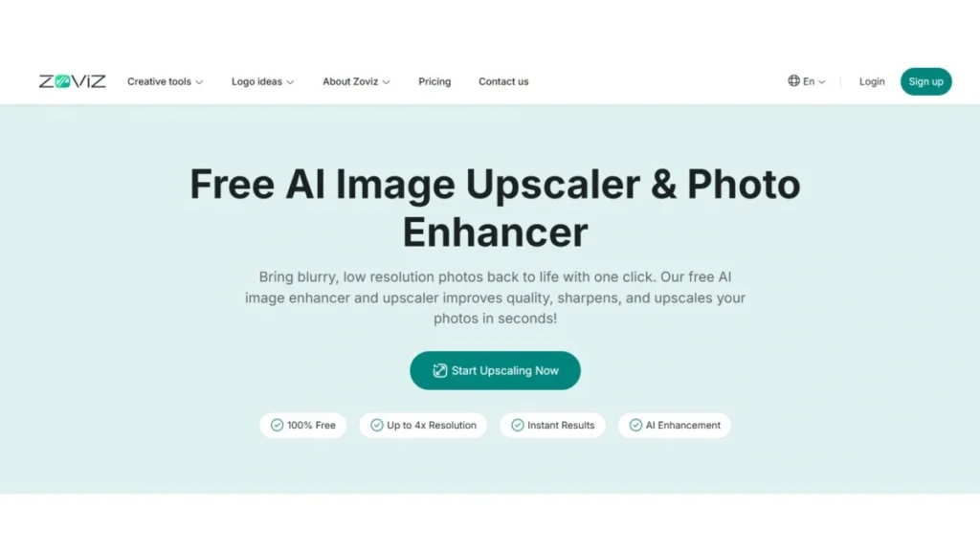The image size is (980, 551).
Task: Open the Pricing page
Action: 434,81
